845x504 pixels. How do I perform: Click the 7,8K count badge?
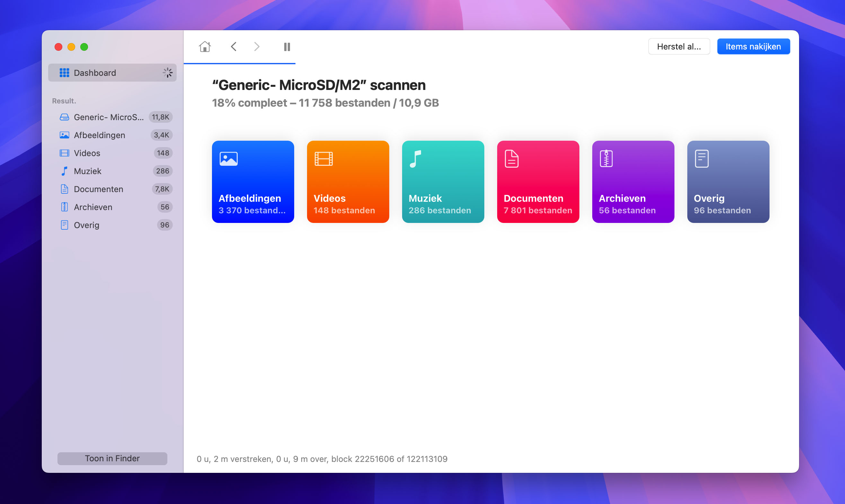coord(162,189)
